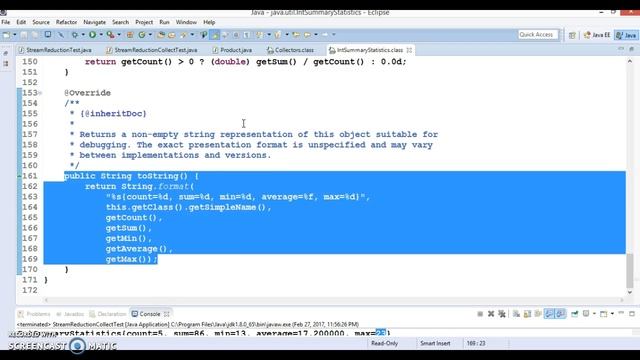Click the Back navigation arrow icon
The image size is (640, 360).
307,35
